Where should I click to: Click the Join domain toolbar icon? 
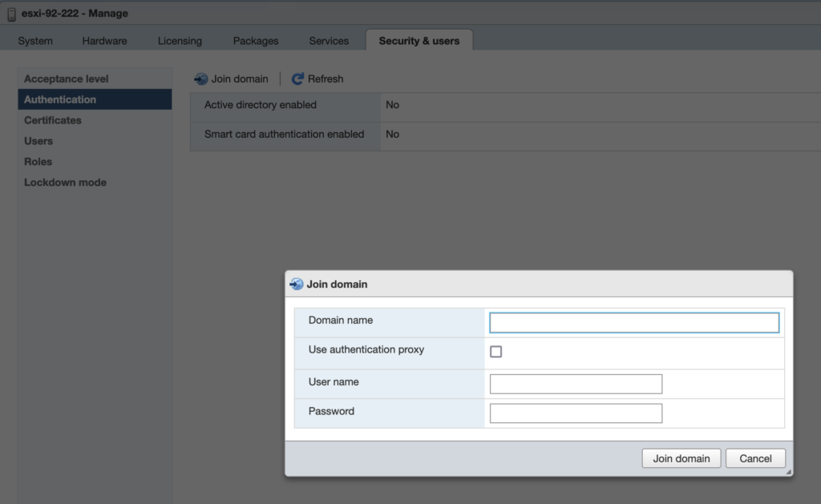pyautogui.click(x=201, y=79)
